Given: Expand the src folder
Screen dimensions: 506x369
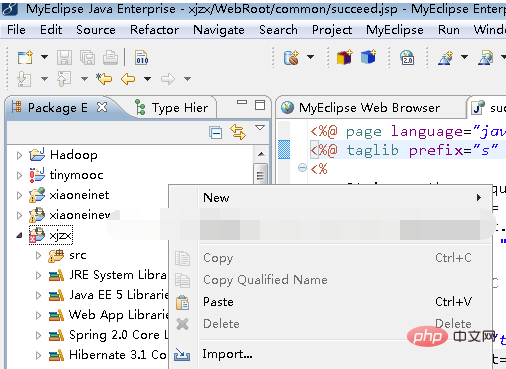Looking at the screenshot, I should point(39,255).
